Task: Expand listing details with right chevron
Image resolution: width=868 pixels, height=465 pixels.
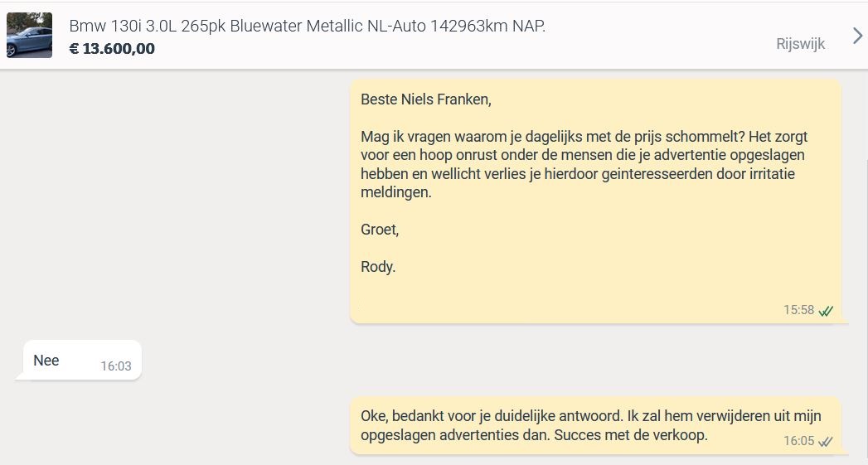Action: (x=857, y=36)
